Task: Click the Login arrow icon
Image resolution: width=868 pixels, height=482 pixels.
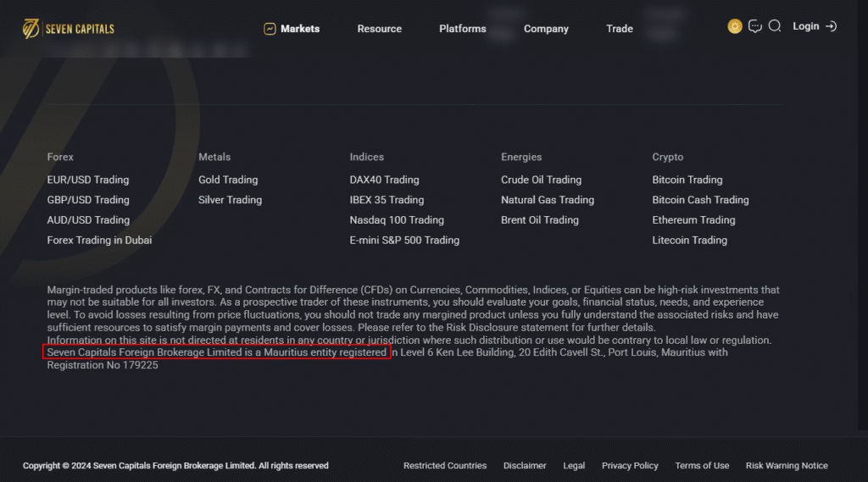Action: (831, 26)
